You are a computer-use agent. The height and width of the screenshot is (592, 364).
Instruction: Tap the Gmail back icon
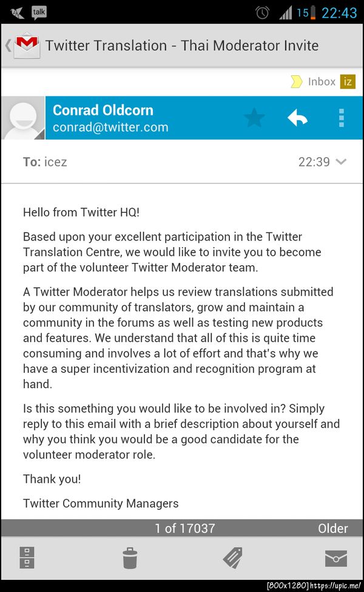pos(23,46)
